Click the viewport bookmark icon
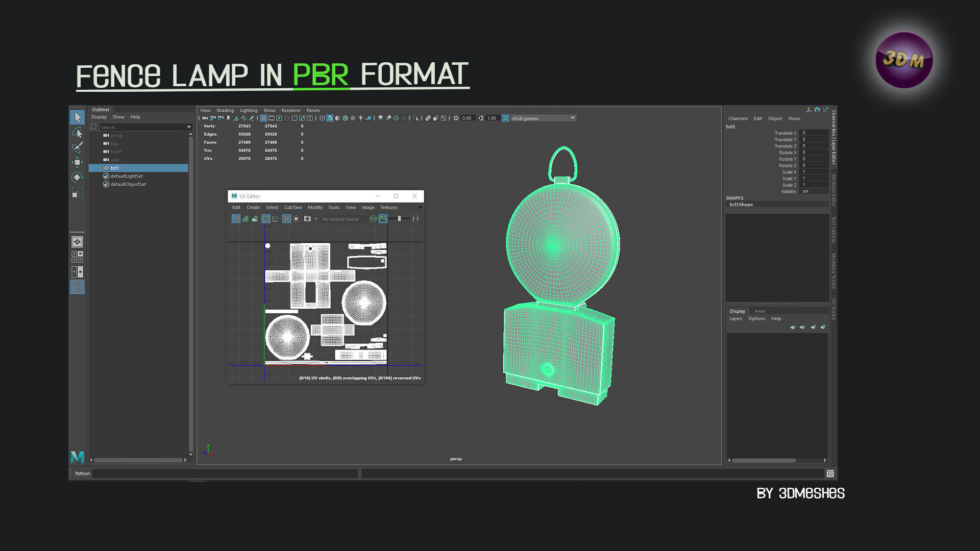The height and width of the screenshot is (551, 980). tap(228, 118)
